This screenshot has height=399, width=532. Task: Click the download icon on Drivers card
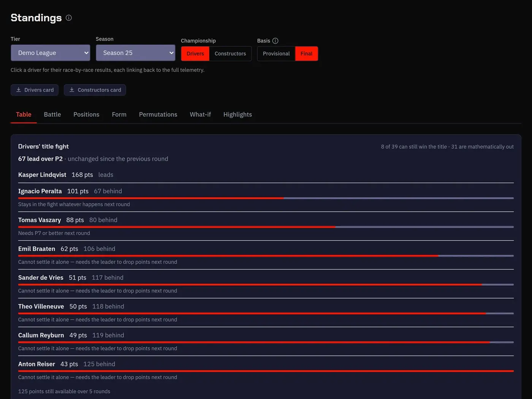pyautogui.click(x=19, y=90)
